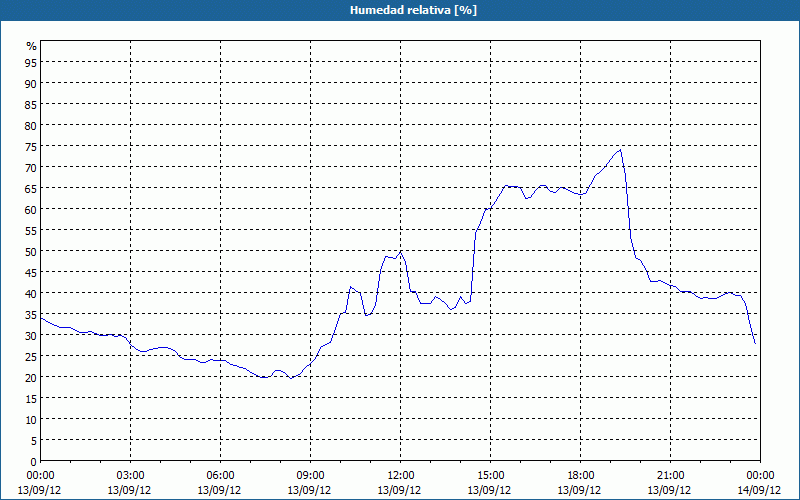Click the 20 y-axis value

(31, 378)
